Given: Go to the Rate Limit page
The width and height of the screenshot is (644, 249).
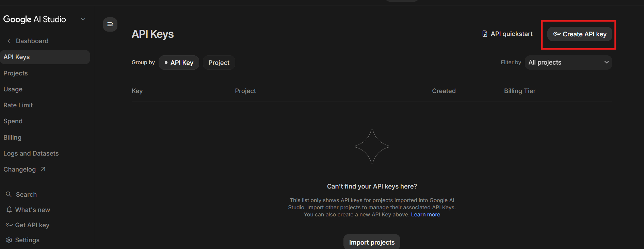Looking at the screenshot, I should [x=18, y=105].
